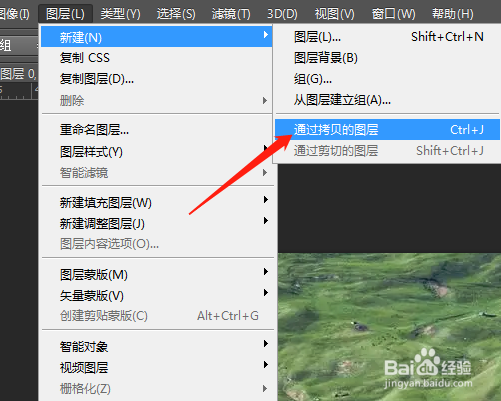Open the 图像(I) menu

tap(15, 14)
